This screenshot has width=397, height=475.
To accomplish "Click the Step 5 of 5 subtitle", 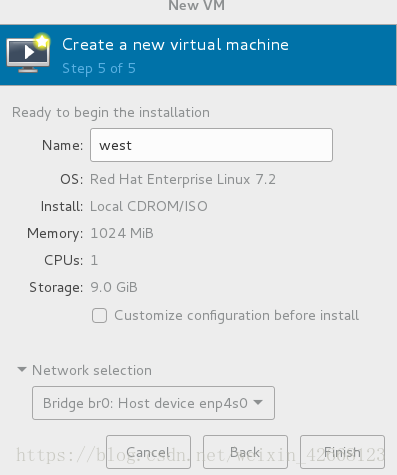I will (x=99, y=68).
